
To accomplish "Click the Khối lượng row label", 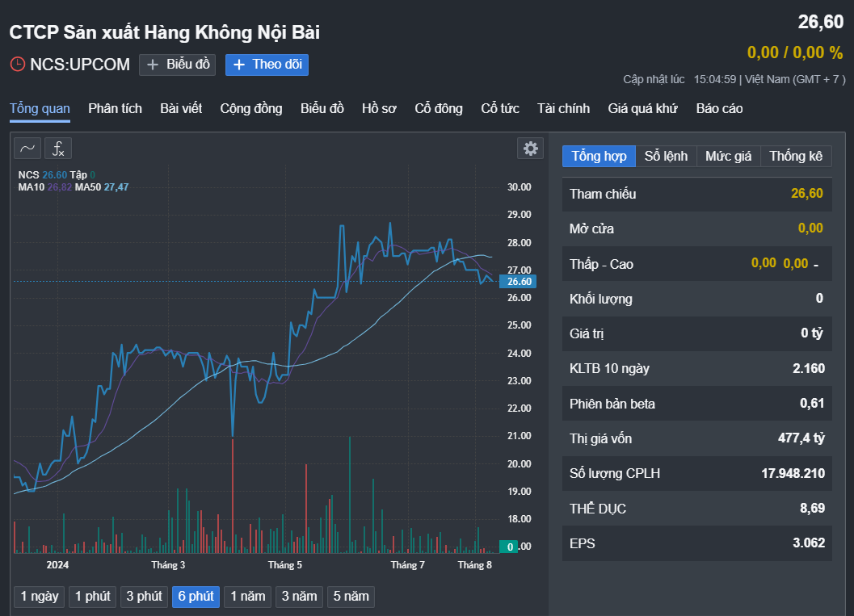I will coord(601,299).
